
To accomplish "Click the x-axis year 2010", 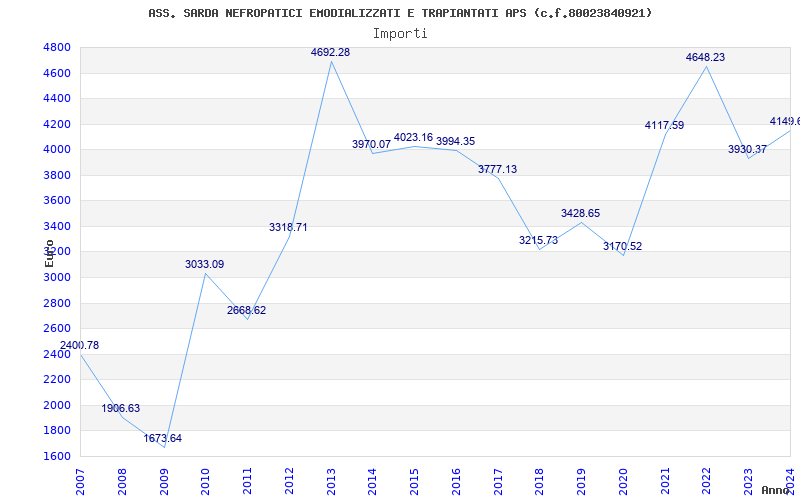I will pyautogui.click(x=206, y=482).
